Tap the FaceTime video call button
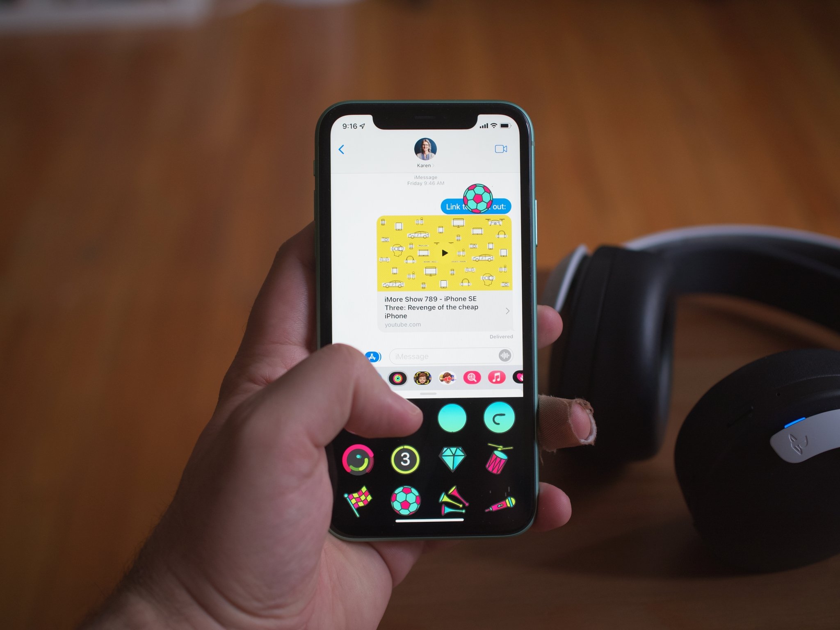Screen dimensions: 840x630 pos(501,148)
